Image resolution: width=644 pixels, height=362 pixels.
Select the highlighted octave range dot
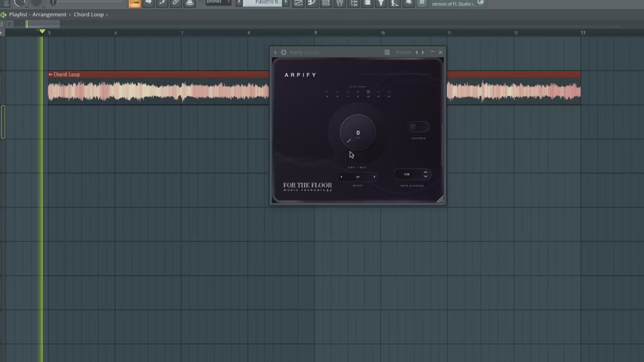click(368, 92)
